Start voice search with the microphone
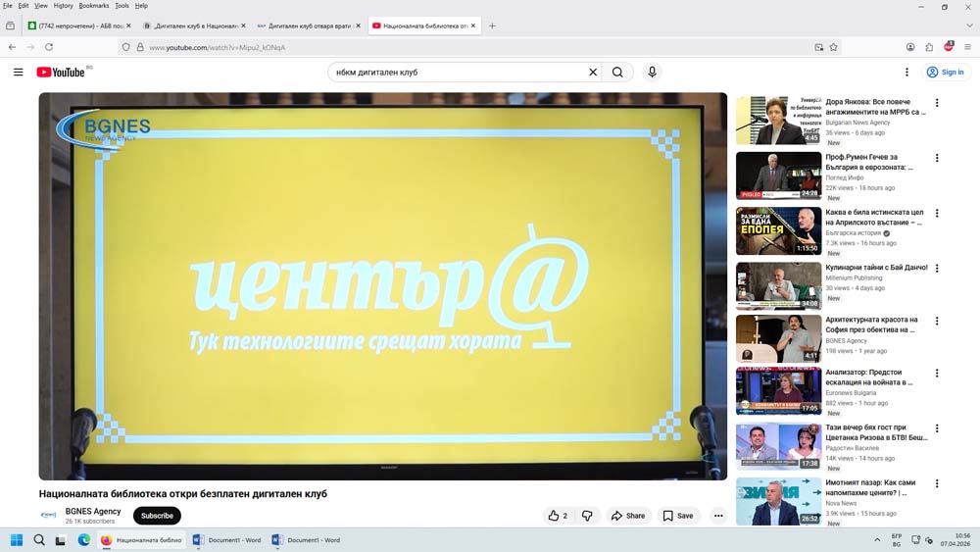980x552 pixels. click(x=652, y=72)
